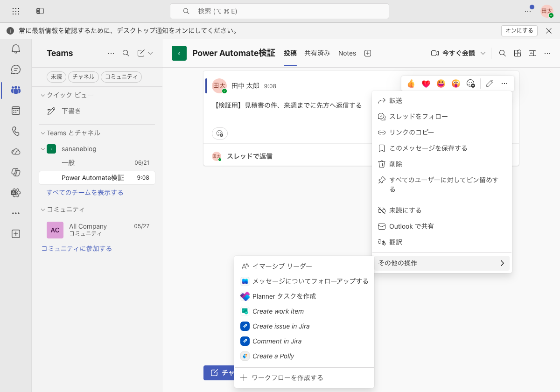Filter by チャネル chip

(x=84, y=77)
